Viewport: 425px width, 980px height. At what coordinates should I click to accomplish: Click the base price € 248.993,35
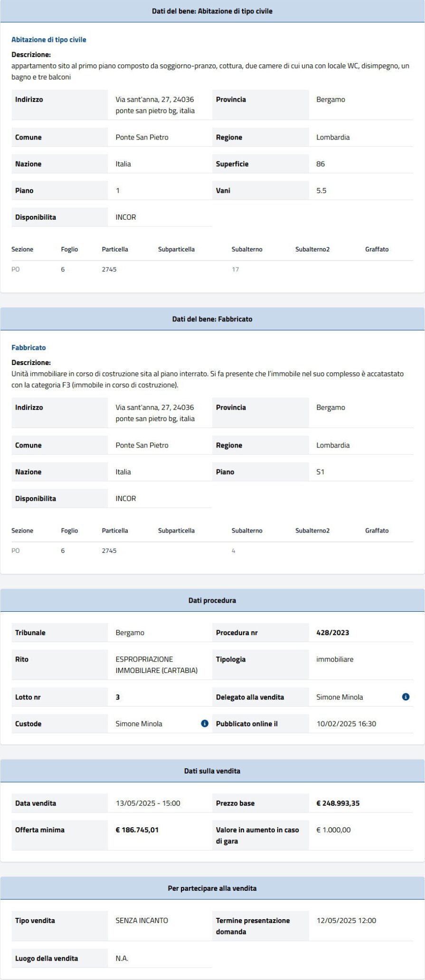[x=338, y=803]
